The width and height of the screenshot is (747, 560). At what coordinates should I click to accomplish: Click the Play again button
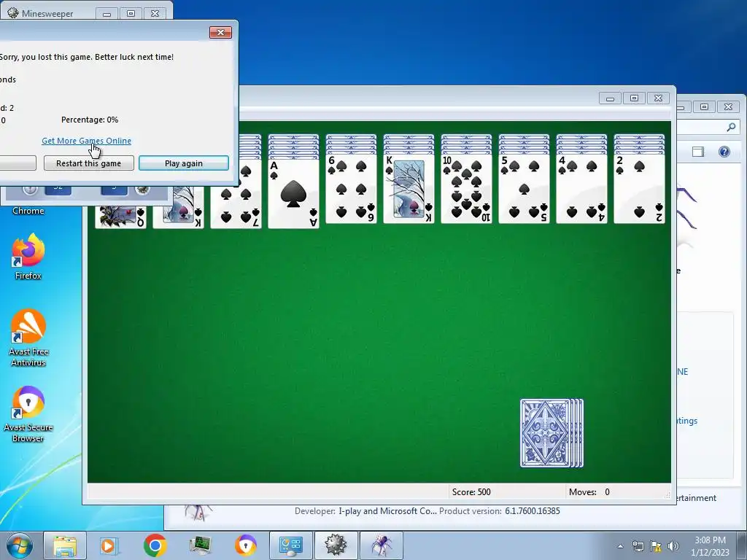pyautogui.click(x=183, y=163)
